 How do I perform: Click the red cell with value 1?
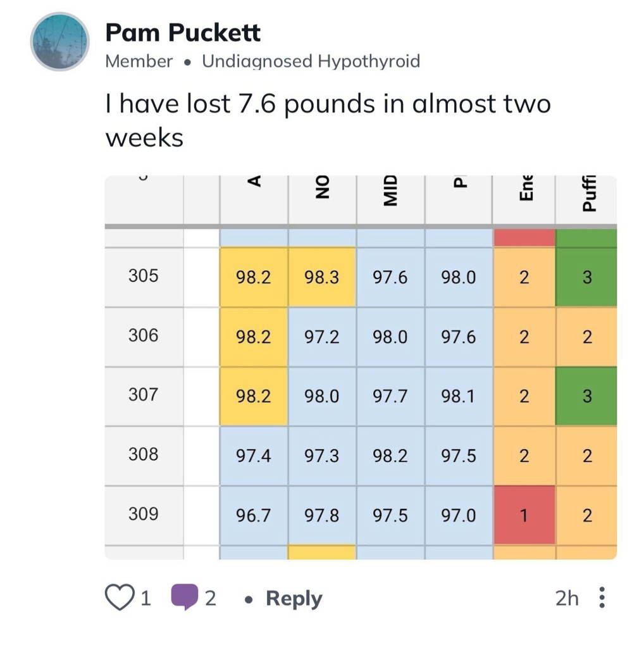(x=524, y=515)
